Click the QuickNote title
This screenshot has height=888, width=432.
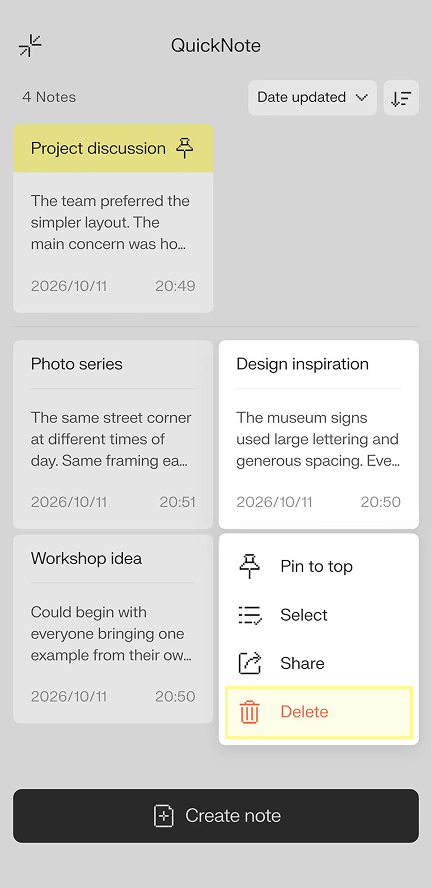pos(216,46)
